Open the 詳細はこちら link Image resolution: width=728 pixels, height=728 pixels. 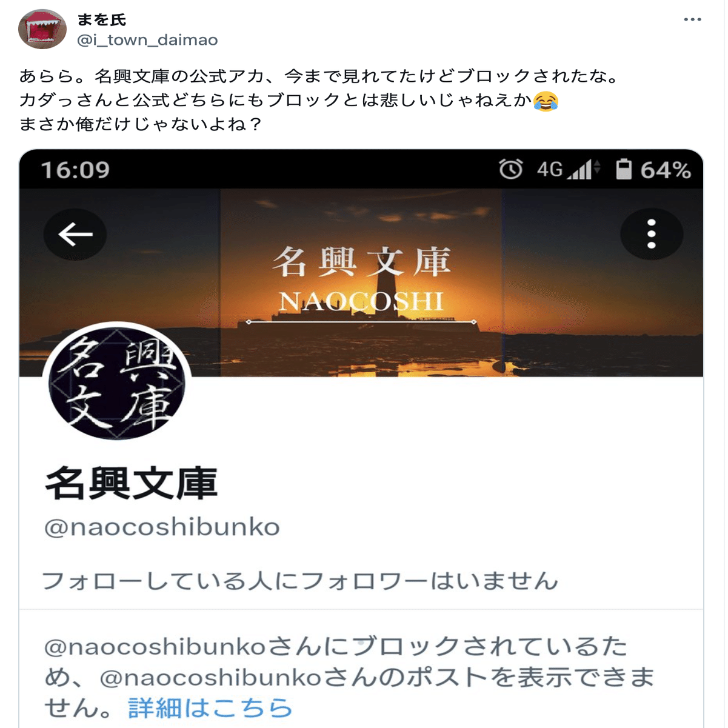210,707
